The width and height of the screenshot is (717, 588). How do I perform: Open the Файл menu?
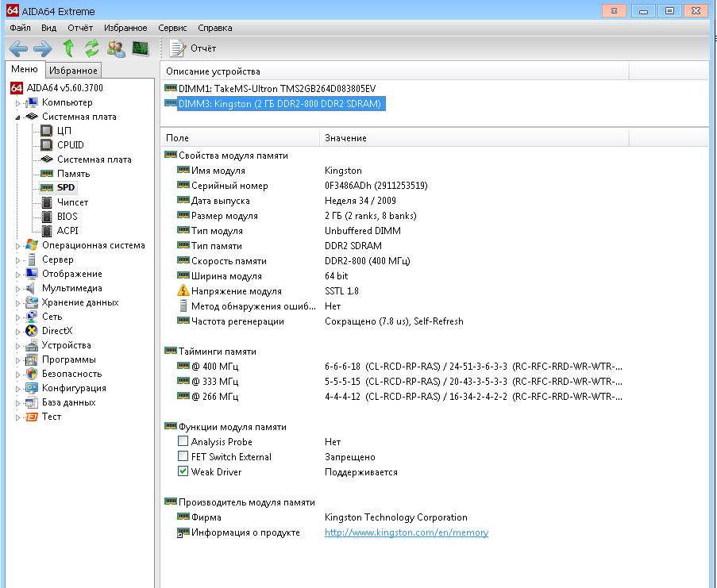[x=20, y=28]
